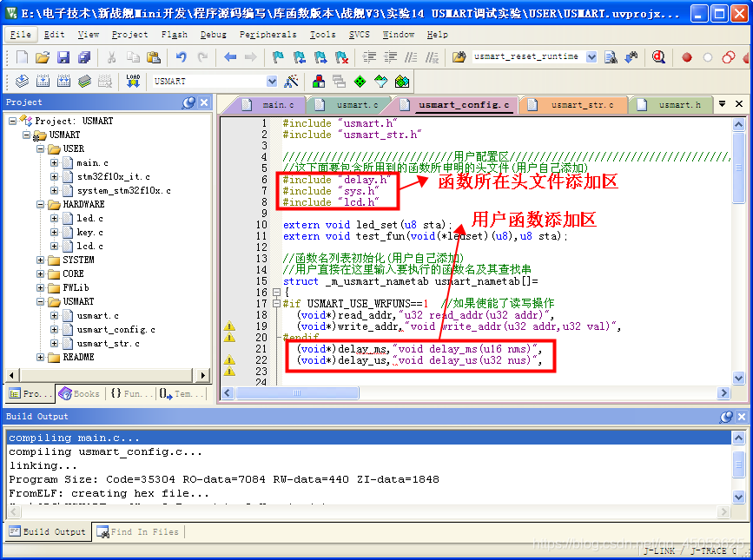Select lcd.c in project tree
Viewport: 753px width, 560px height.
tap(89, 247)
